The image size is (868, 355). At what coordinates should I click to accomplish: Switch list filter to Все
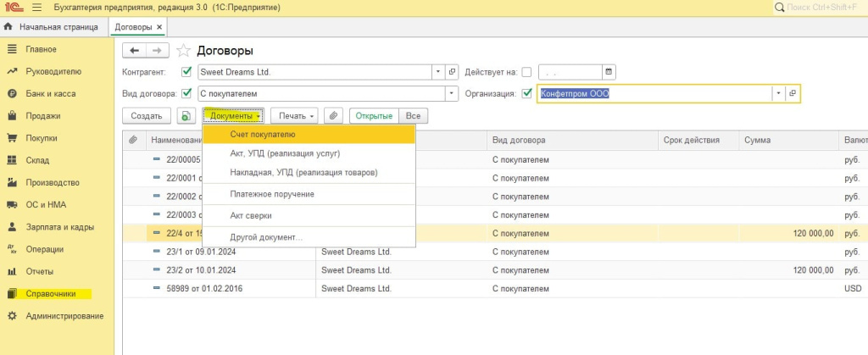413,115
